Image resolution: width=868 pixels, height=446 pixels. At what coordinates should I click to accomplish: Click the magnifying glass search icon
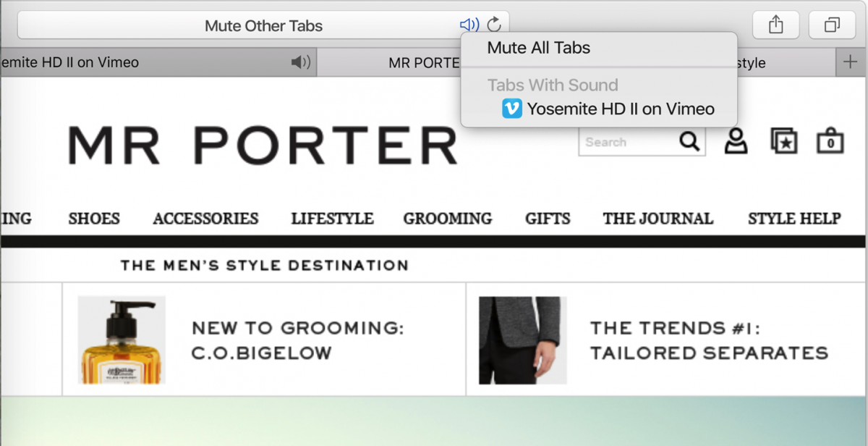[x=689, y=141]
